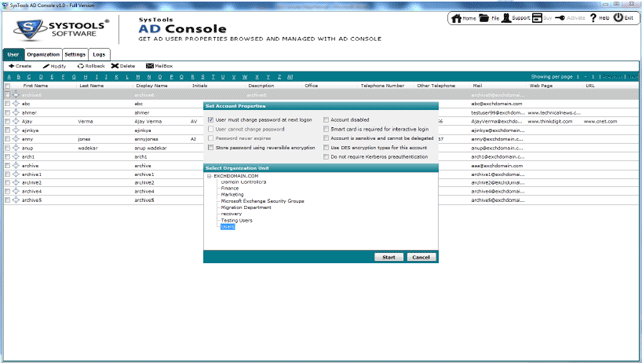
Task: Filter users by letter S
Action: tap(203, 77)
